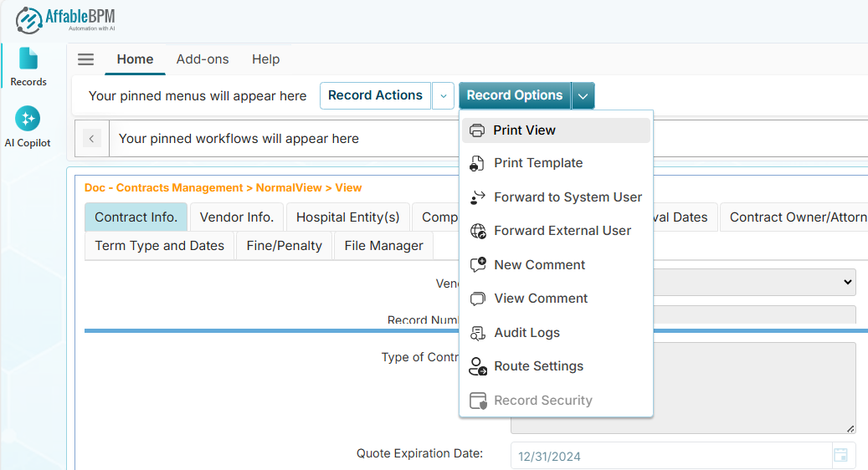Select Print Template from the menu
The height and width of the screenshot is (470, 868).
[538, 163]
